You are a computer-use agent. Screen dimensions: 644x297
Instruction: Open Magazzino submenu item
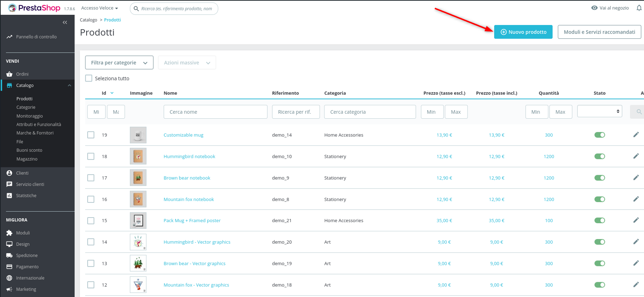click(27, 159)
